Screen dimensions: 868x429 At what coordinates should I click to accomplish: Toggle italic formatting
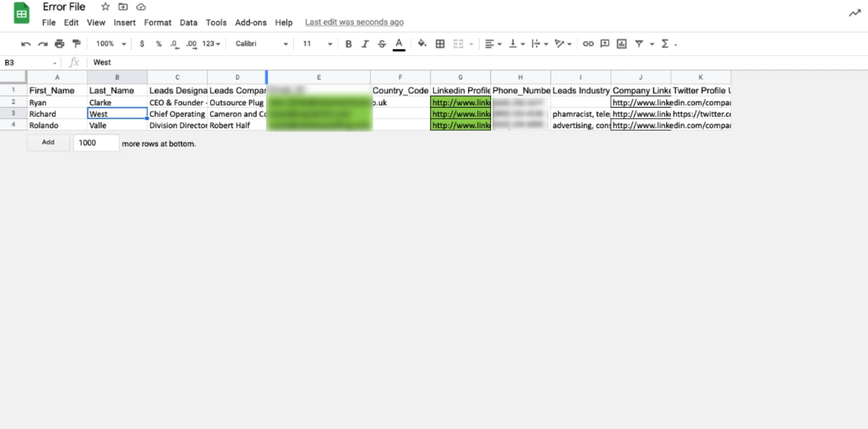coord(365,44)
